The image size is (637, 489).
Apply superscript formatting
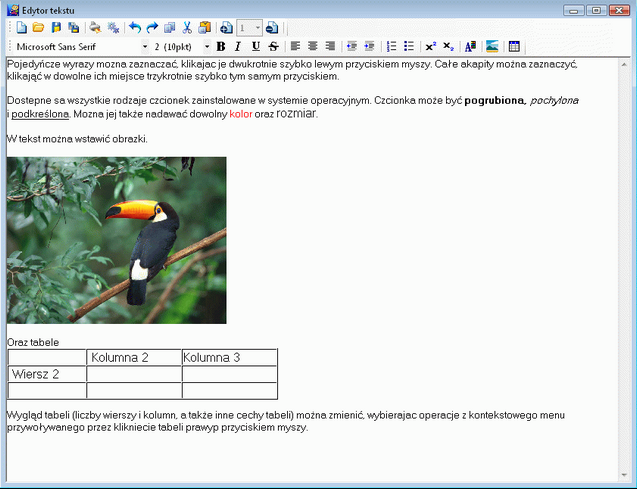click(431, 47)
